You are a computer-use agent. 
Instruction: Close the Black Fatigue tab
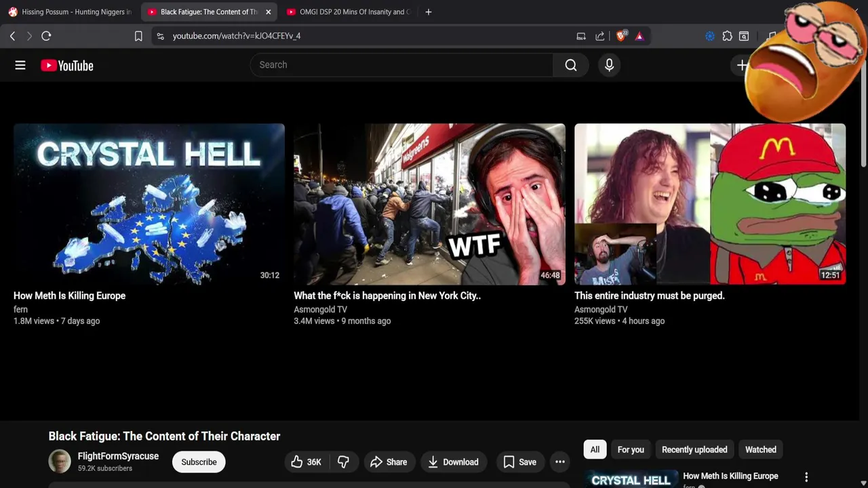[x=269, y=12]
